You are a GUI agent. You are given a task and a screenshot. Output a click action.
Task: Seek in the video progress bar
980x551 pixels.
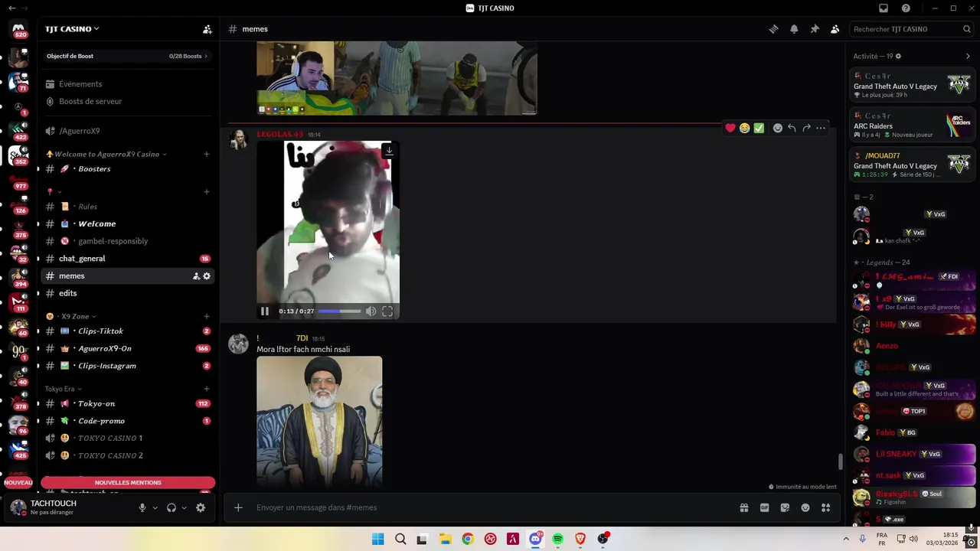tap(339, 311)
